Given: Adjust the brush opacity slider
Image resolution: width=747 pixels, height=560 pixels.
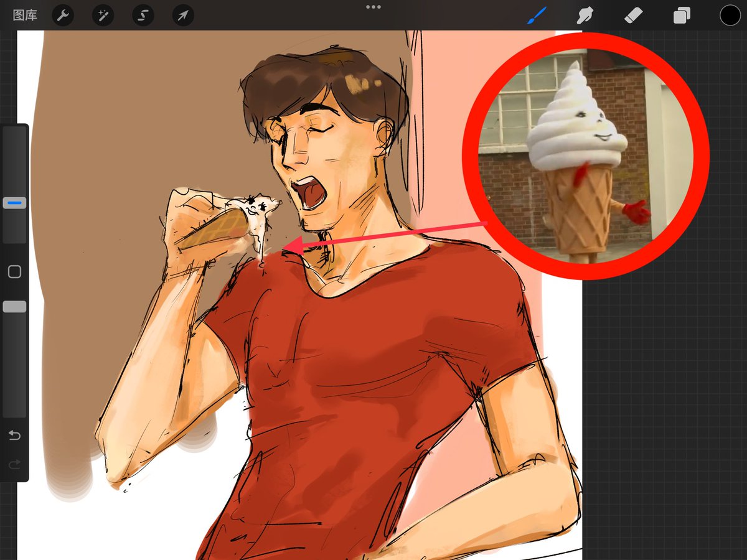Looking at the screenshot, I should (14, 306).
